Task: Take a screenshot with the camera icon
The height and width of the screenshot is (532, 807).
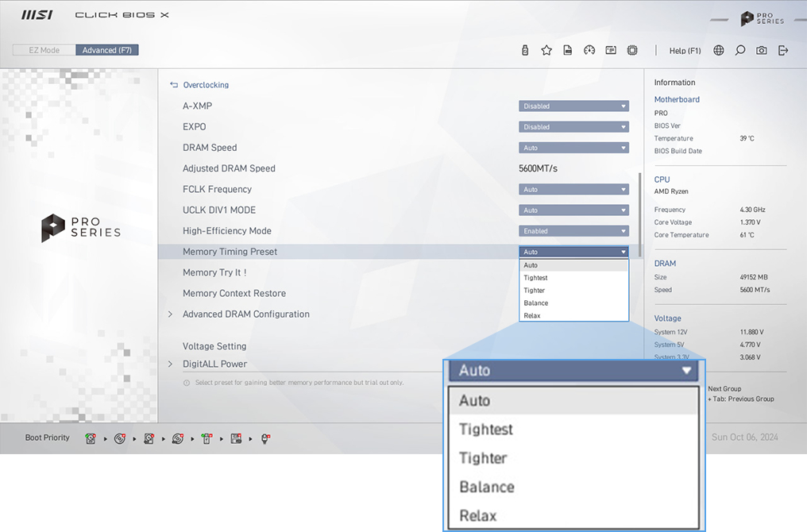Action: coord(762,50)
